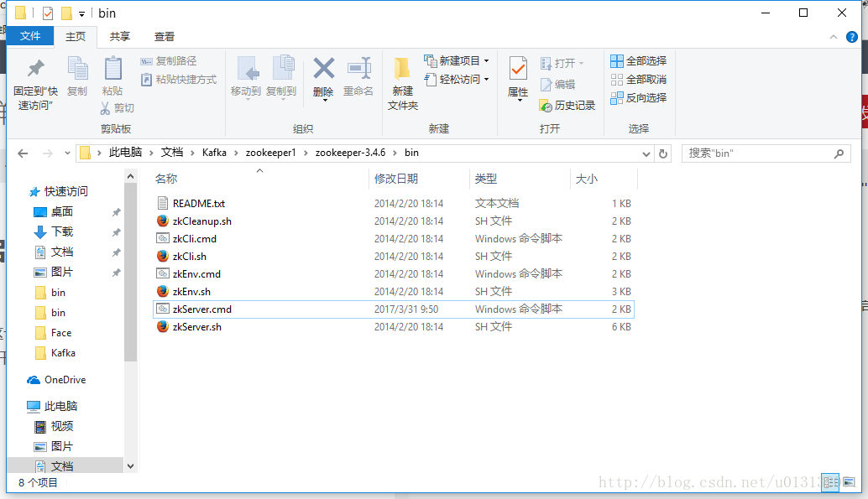Switch to the 查看 ribbon tab
868x499 pixels.
point(164,36)
